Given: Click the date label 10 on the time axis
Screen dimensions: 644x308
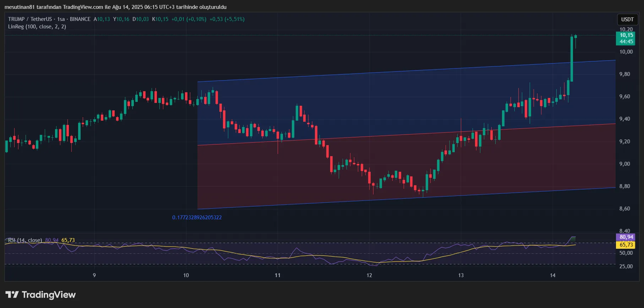Looking at the screenshot, I should (186, 275).
